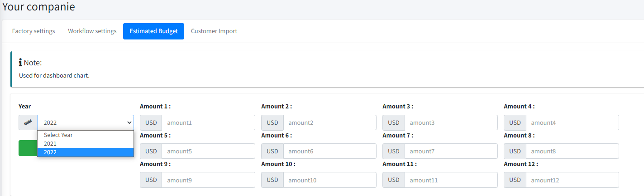The height and width of the screenshot is (196, 644).
Task: Focus the amount12 input field
Action: click(x=572, y=180)
